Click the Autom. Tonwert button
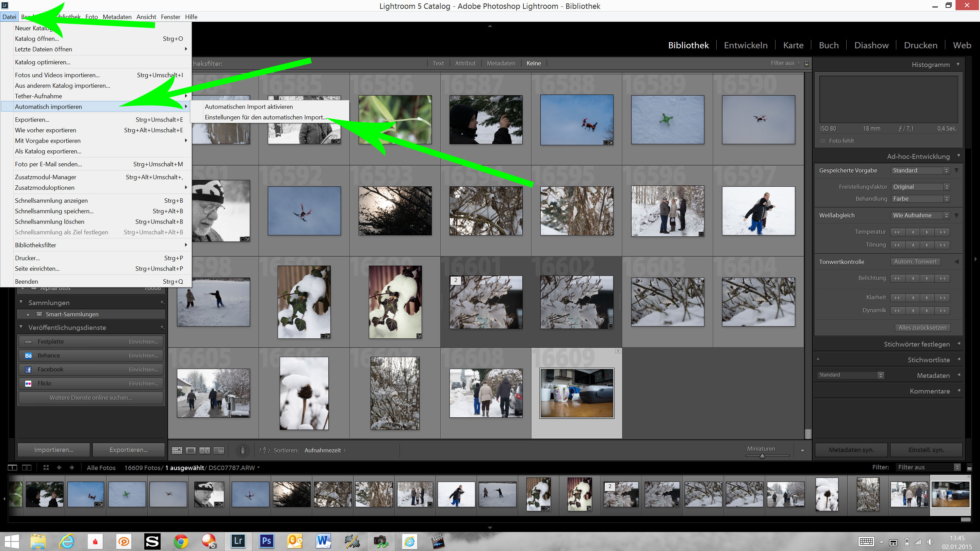Viewport: 980px width, 551px height. (915, 262)
